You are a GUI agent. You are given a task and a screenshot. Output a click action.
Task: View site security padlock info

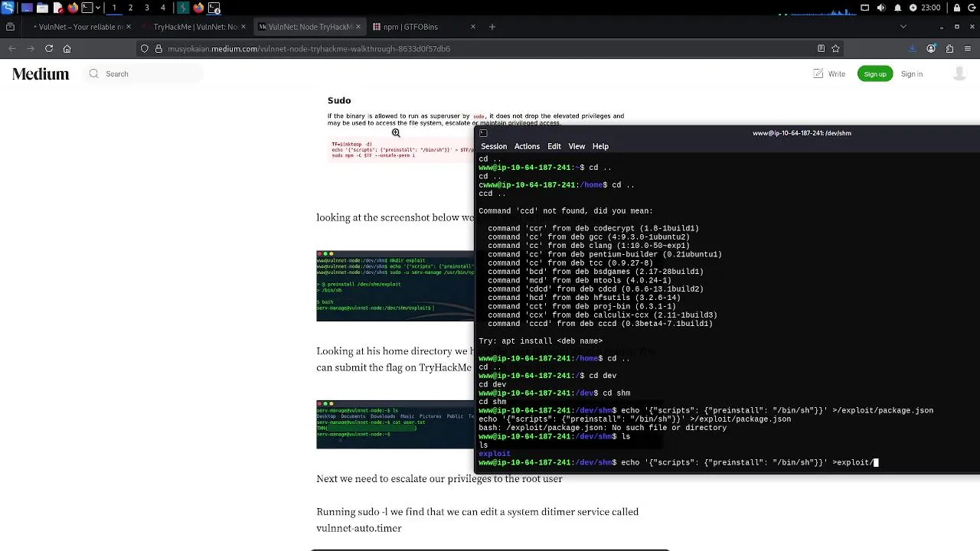pos(158,48)
